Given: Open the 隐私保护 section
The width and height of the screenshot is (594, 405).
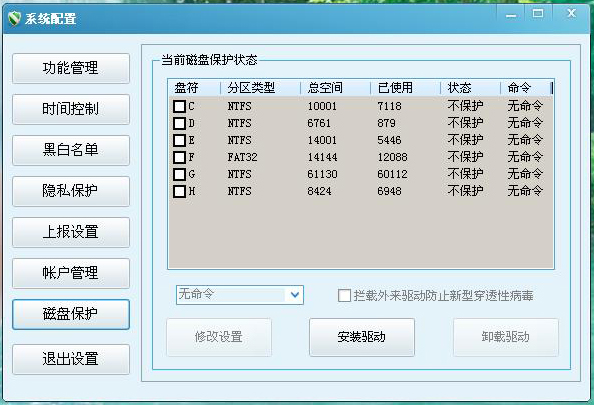Looking at the screenshot, I should click(x=71, y=191).
